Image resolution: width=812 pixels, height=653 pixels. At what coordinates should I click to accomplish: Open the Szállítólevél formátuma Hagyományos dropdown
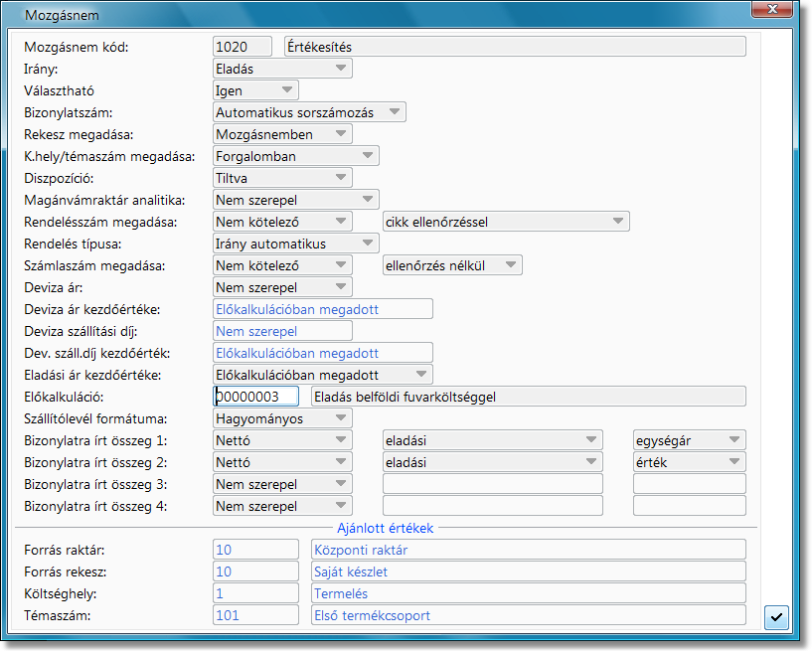tap(340, 418)
